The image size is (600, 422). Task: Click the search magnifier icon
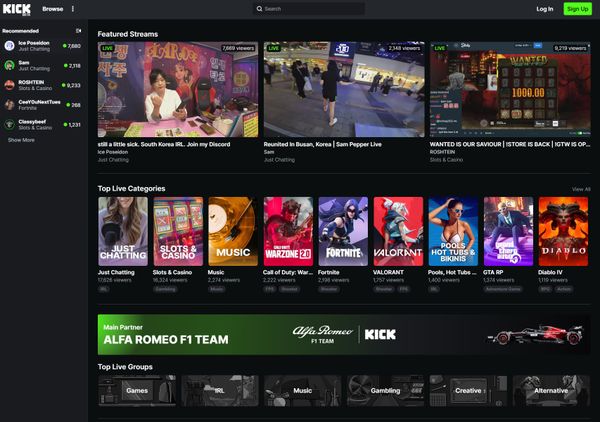point(259,9)
